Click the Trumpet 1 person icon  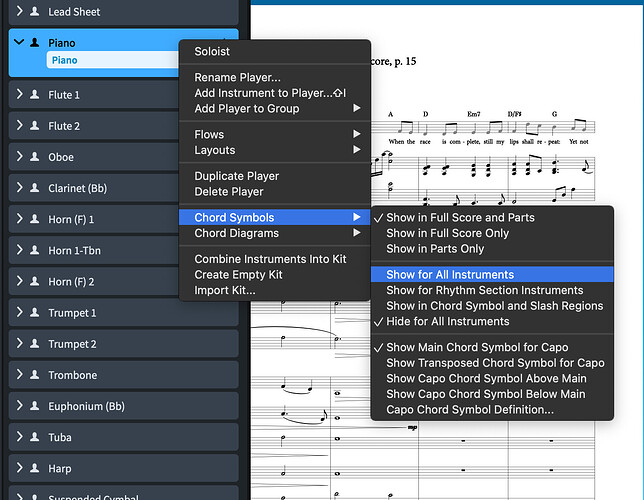coord(35,313)
